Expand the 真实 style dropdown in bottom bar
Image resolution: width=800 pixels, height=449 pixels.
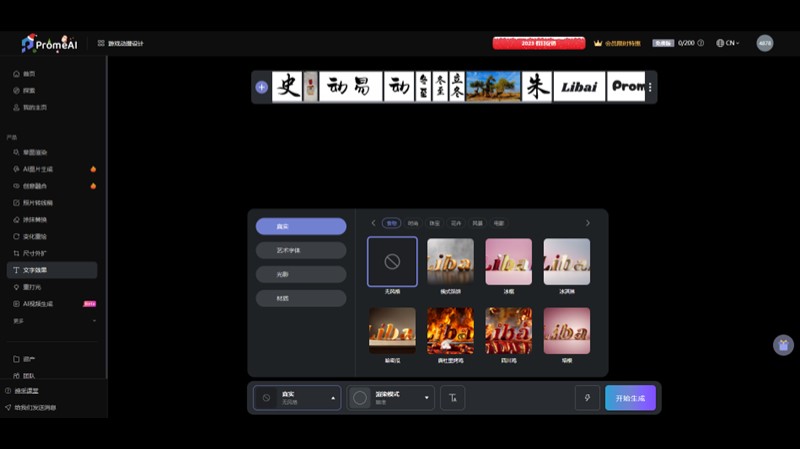click(x=297, y=398)
